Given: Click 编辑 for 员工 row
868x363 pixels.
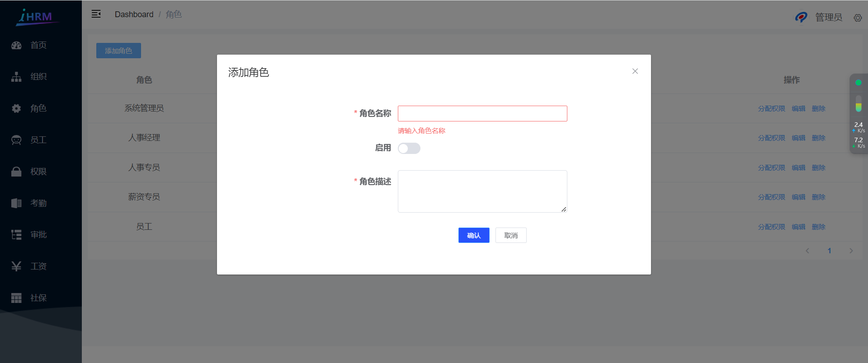Looking at the screenshot, I should pyautogui.click(x=799, y=227).
